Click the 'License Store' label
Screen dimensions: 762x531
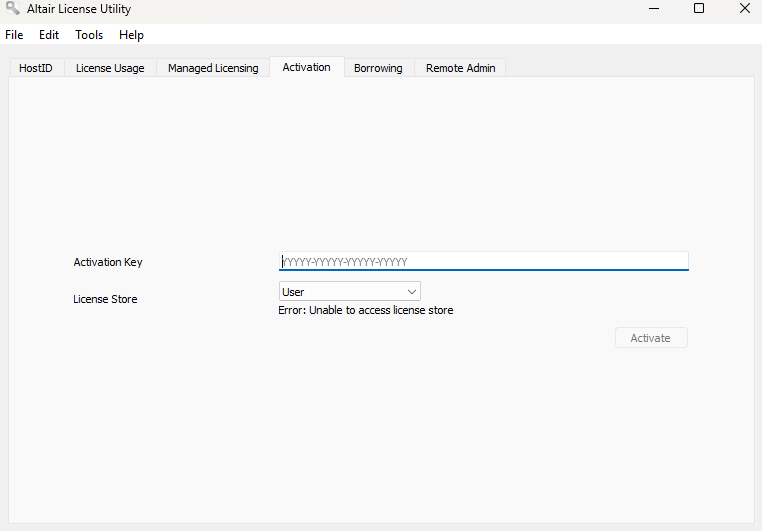coord(105,299)
